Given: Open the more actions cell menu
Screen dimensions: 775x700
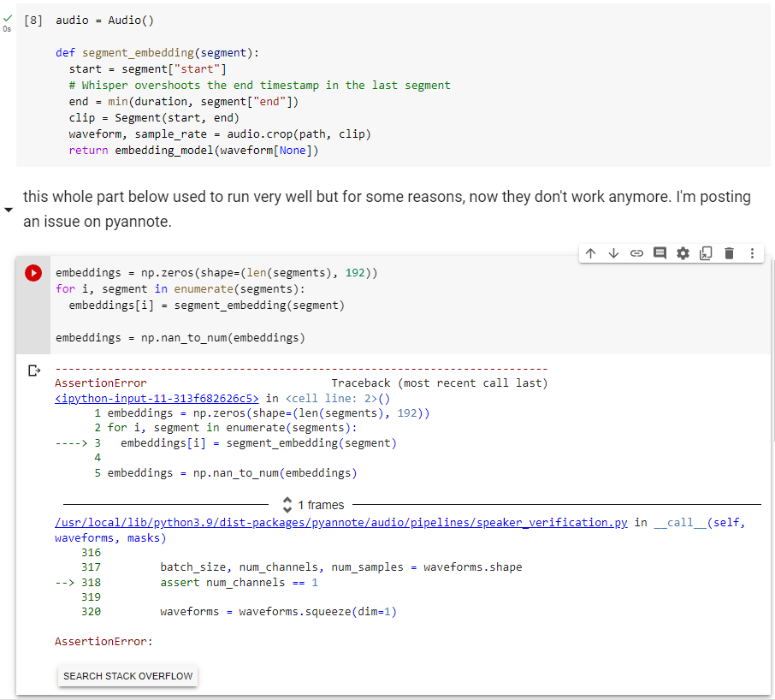Looking at the screenshot, I should pos(752,253).
